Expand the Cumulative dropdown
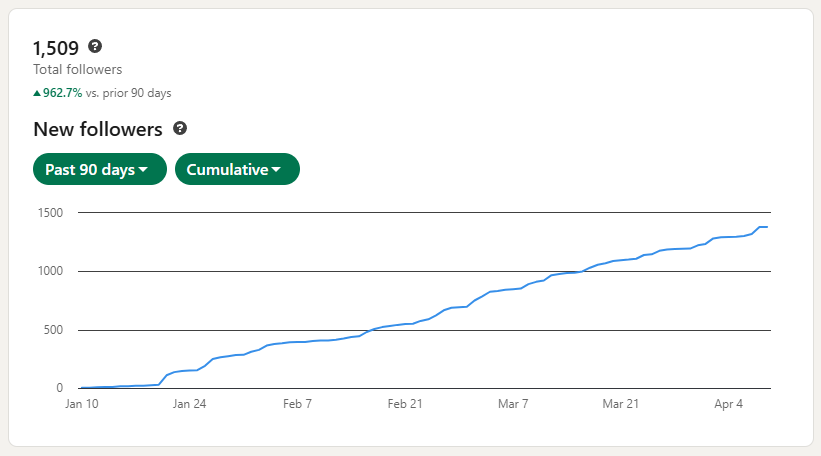 (x=237, y=170)
